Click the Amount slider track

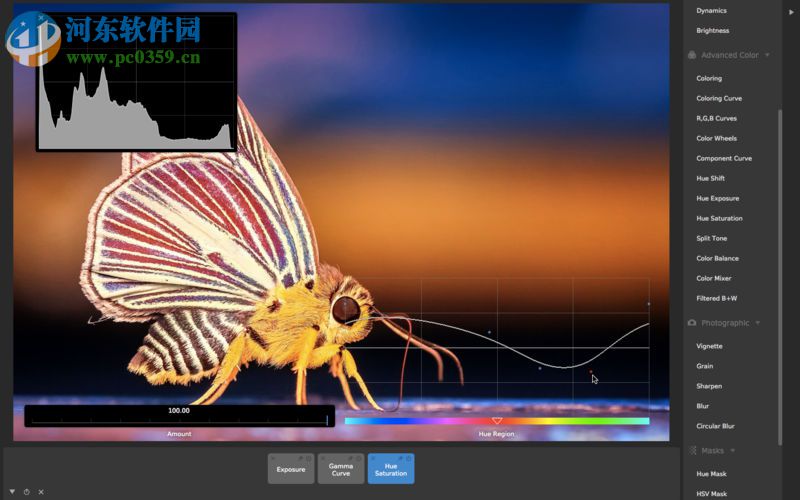click(180, 421)
